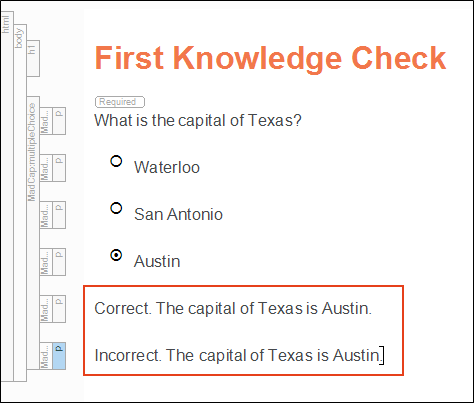Click the p bar next to Austin

tap(59, 262)
